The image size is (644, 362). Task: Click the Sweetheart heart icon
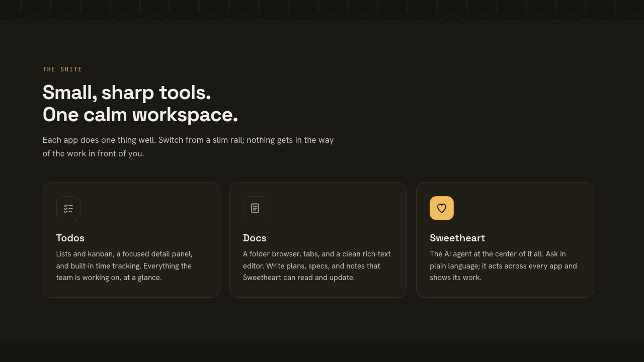(x=442, y=208)
